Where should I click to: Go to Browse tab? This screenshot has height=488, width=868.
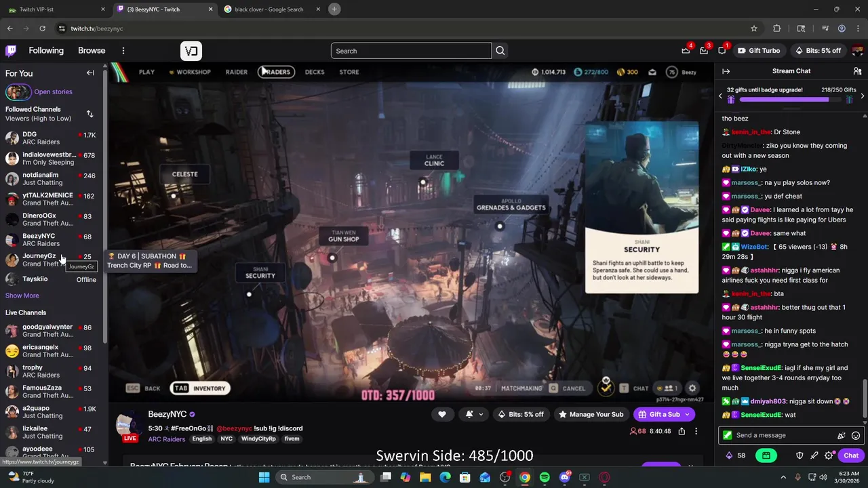click(x=92, y=51)
